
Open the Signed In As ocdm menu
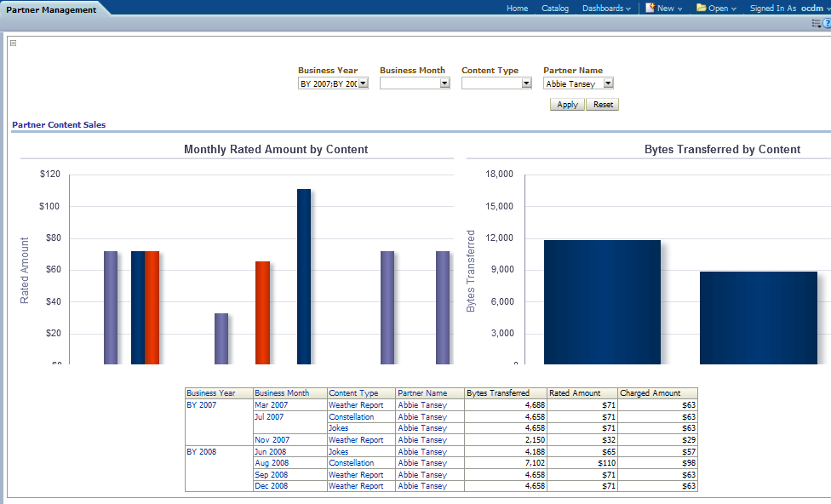click(789, 9)
